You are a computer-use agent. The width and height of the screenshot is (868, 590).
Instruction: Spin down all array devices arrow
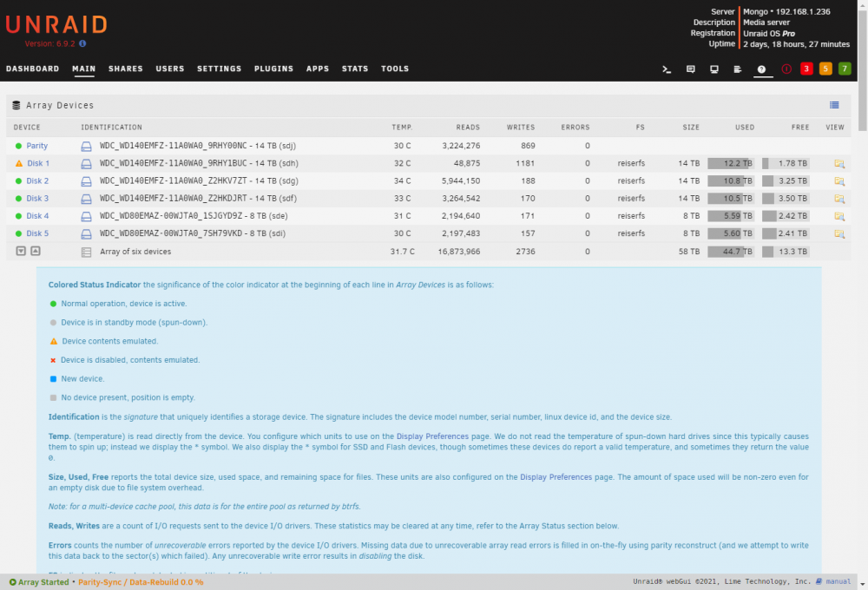pyautogui.click(x=21, y=251)
